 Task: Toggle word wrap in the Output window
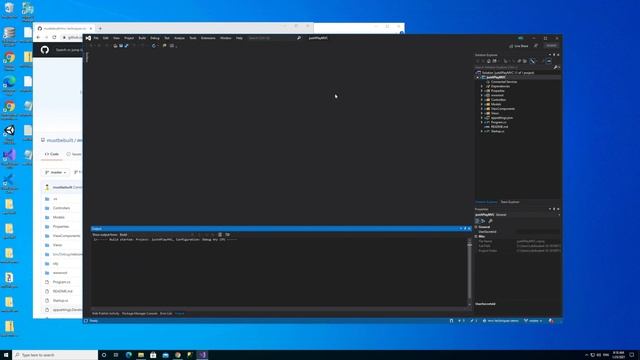coord(227,235)
